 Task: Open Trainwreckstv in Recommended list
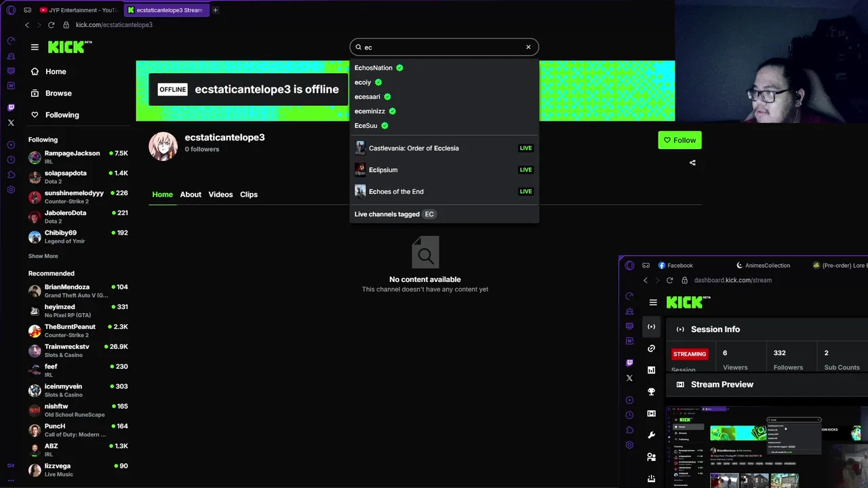pos(78,350)
